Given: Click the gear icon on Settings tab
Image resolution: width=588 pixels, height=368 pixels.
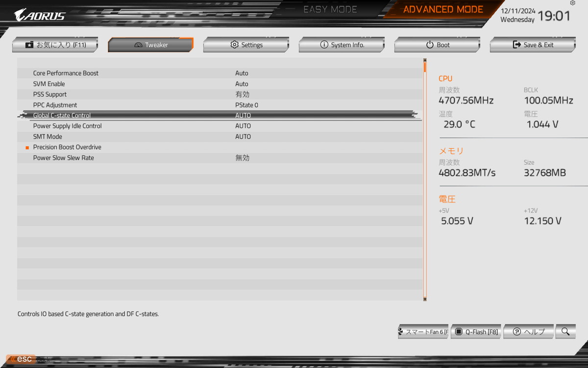Looking at the screenshot, I should coord(234,45).
